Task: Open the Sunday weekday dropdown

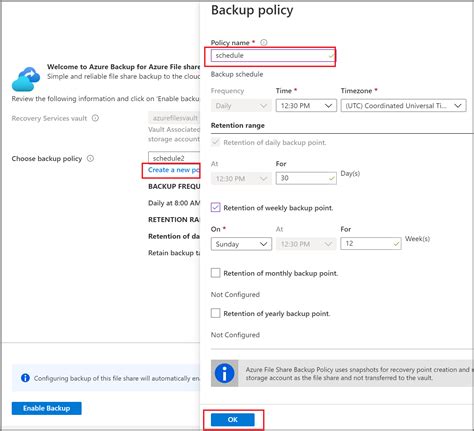Action: click(241, 244)
